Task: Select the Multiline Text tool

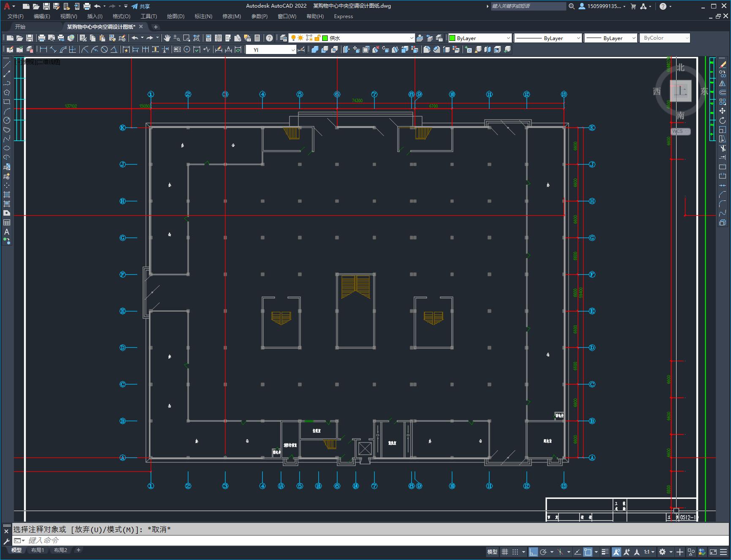Action: [x=7, y=232]
